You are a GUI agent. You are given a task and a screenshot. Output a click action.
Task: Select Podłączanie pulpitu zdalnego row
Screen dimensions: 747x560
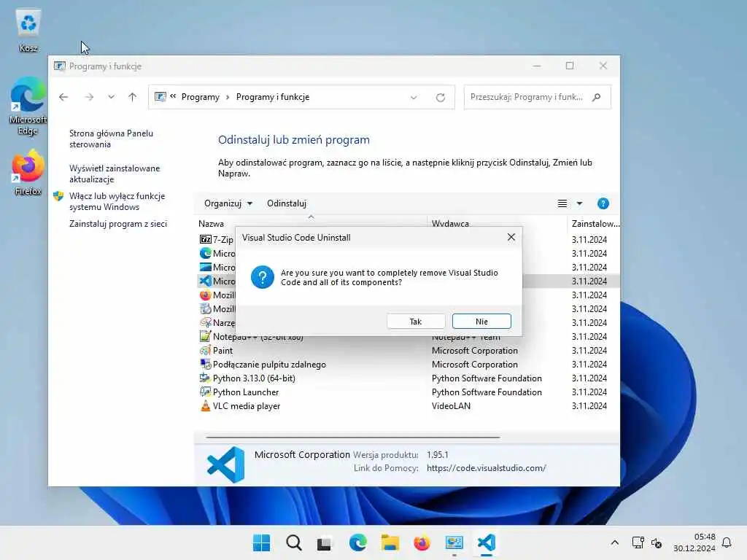tap(409, 365)
